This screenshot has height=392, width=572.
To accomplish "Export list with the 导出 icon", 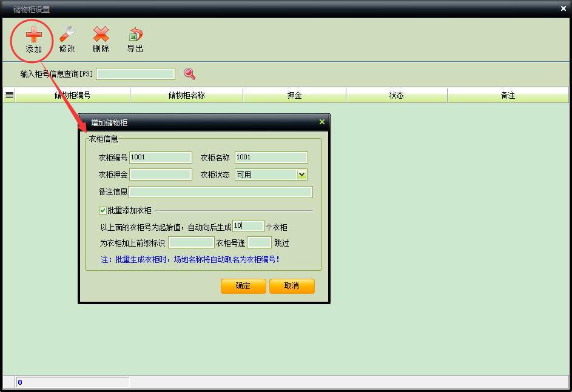I will [135, 35].
